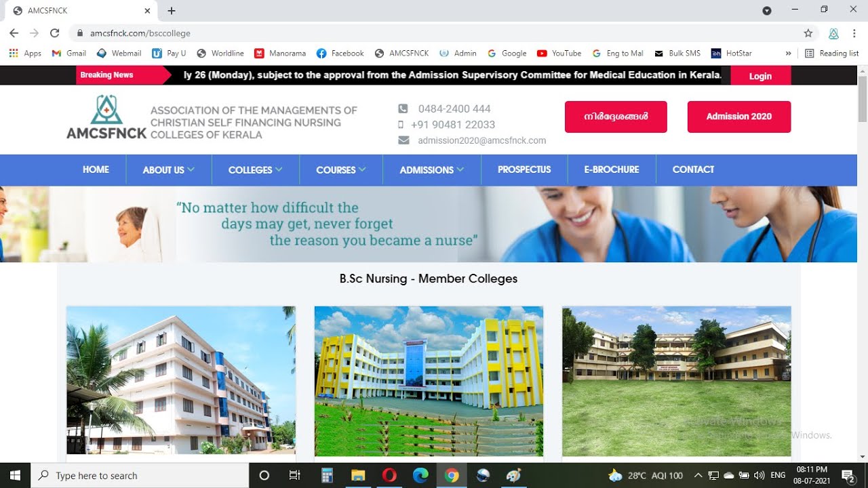The width and height of the screenshot is (868, 488).
Task: Bookmark this page with the star icon
Action: pyautogui.click(x=808, y=33)
